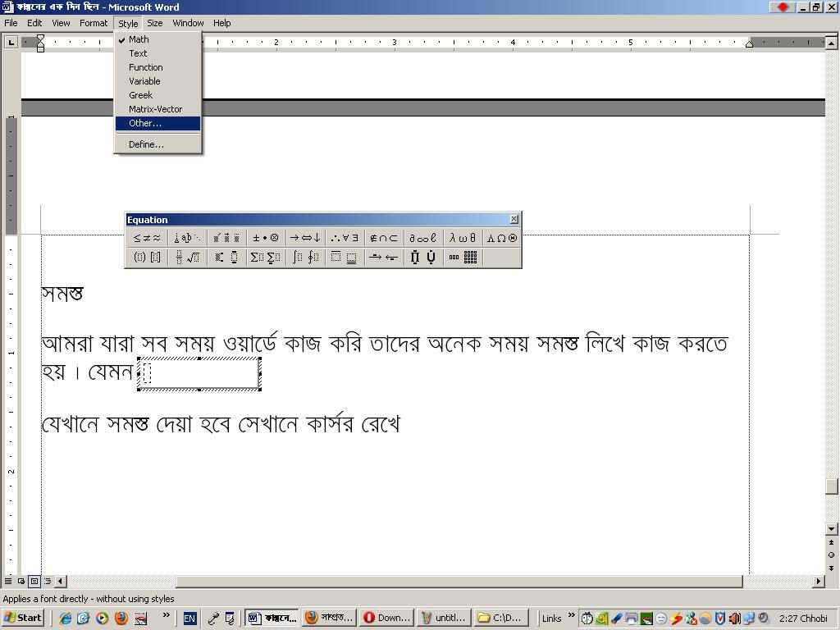This screenshot has height=630, width=840.
Task: Open the summation templates palette
Action: (265, 257)
